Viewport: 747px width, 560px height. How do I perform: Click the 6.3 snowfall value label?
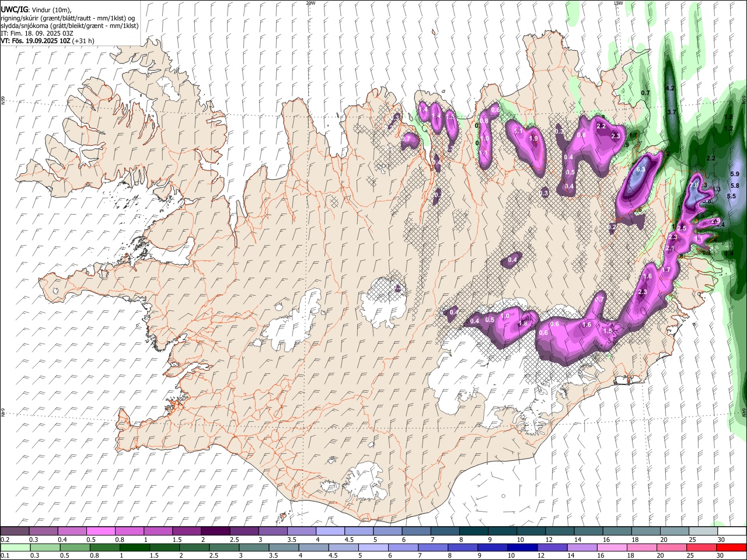[640, 170]
